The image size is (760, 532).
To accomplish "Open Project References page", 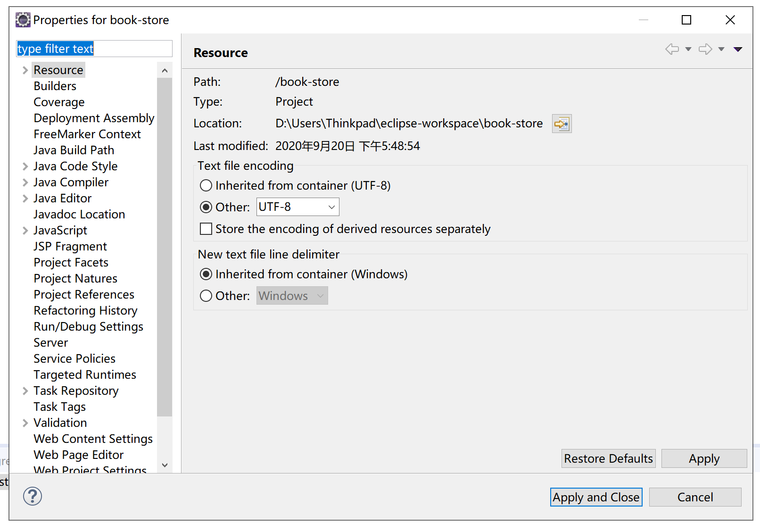I will (x=84, y=294).
